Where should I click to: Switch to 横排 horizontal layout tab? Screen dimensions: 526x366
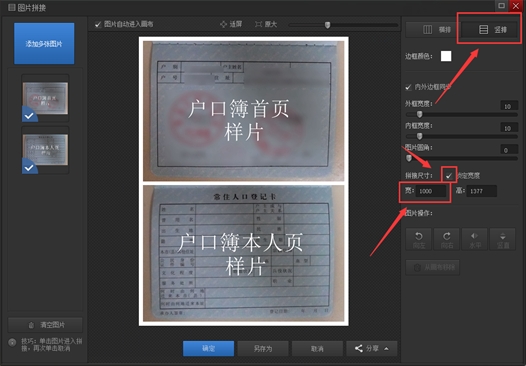pyautogui.click(x=433, y=30)
